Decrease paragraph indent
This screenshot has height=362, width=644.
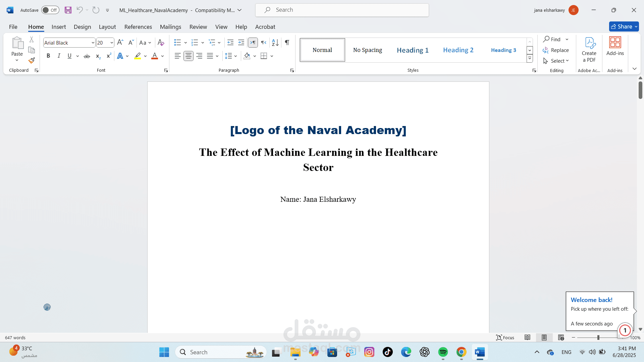pyautogui.click(x=230, y=43)
